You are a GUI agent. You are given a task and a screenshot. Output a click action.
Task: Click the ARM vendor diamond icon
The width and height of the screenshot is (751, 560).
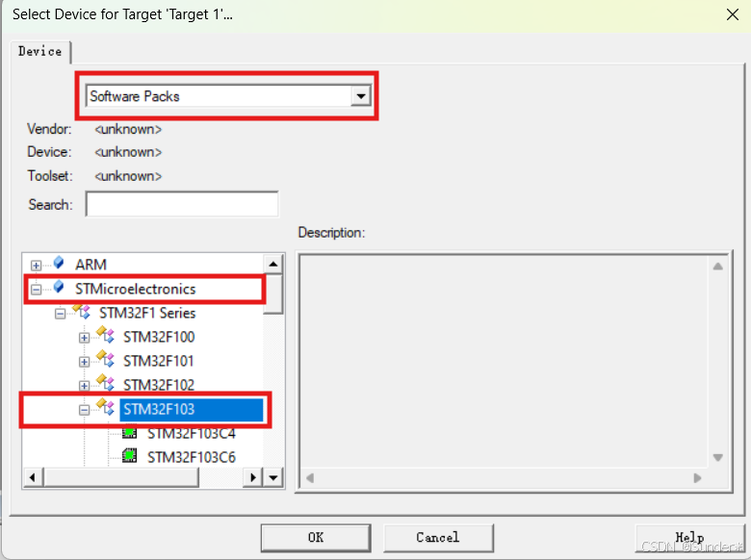59,263
